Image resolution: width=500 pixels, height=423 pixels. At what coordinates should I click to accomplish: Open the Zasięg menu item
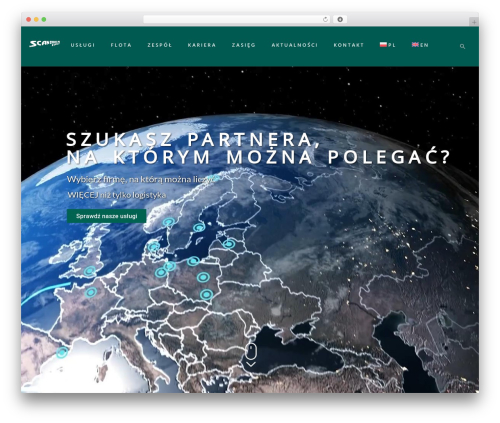point(244,45)
